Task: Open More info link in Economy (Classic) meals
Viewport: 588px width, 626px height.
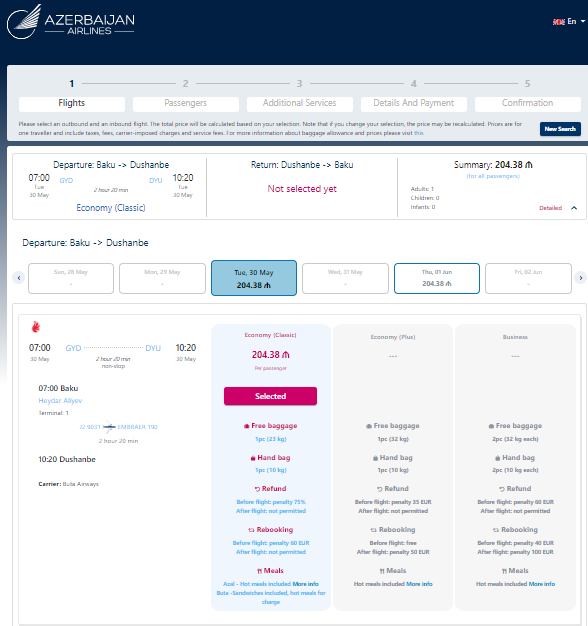Action: point(305,584)
